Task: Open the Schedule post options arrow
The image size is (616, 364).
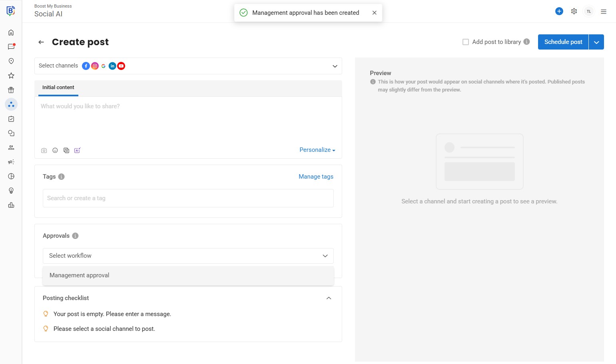Action: click(596, 42)
